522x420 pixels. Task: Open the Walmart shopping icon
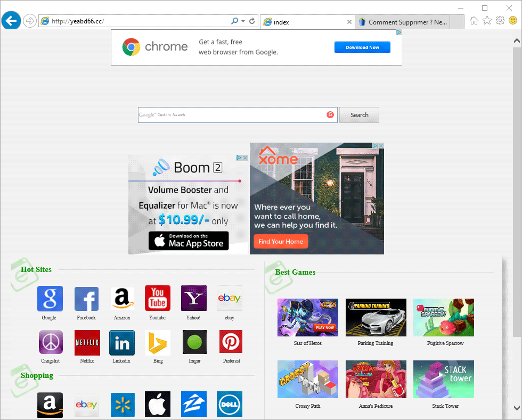[123, 405]
